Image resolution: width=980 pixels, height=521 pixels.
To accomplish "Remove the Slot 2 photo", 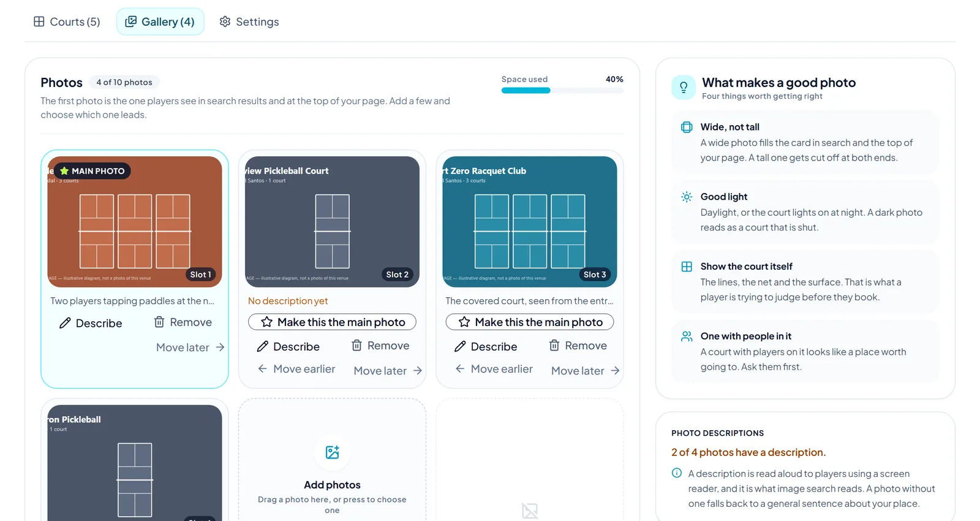I will pyautogui.click(x=380, y=346).
